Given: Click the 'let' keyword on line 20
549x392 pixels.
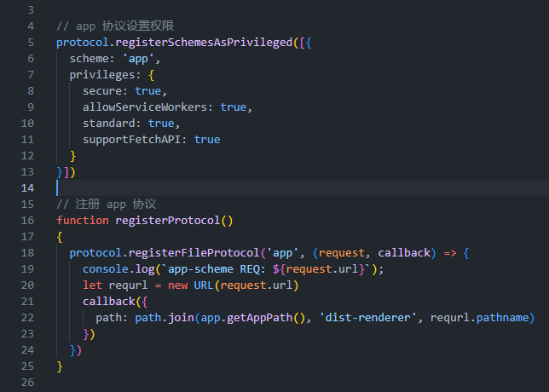Looking at the screenshot, I should [x=92, y=285].
